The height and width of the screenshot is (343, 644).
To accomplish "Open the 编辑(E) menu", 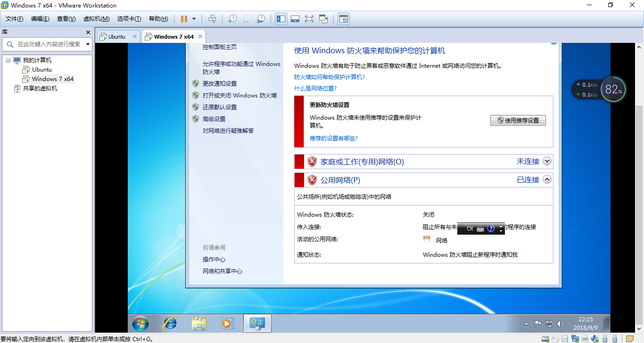I will 40,19.
